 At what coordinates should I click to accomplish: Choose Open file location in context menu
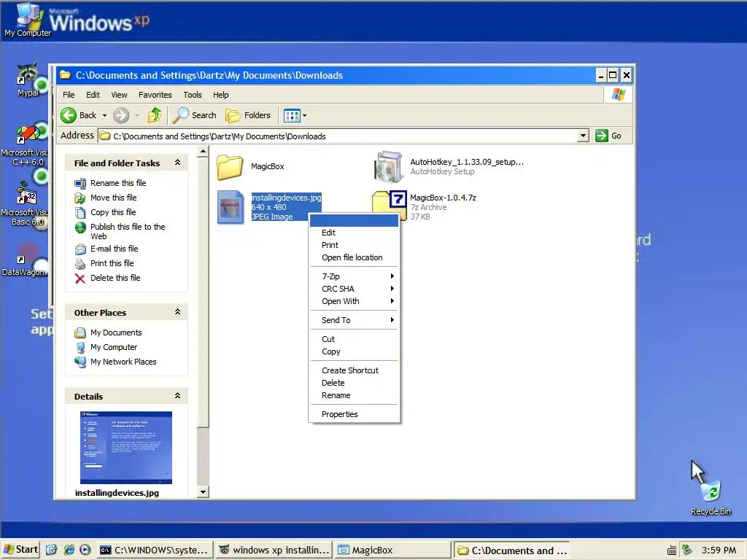[x=354, y=257]
